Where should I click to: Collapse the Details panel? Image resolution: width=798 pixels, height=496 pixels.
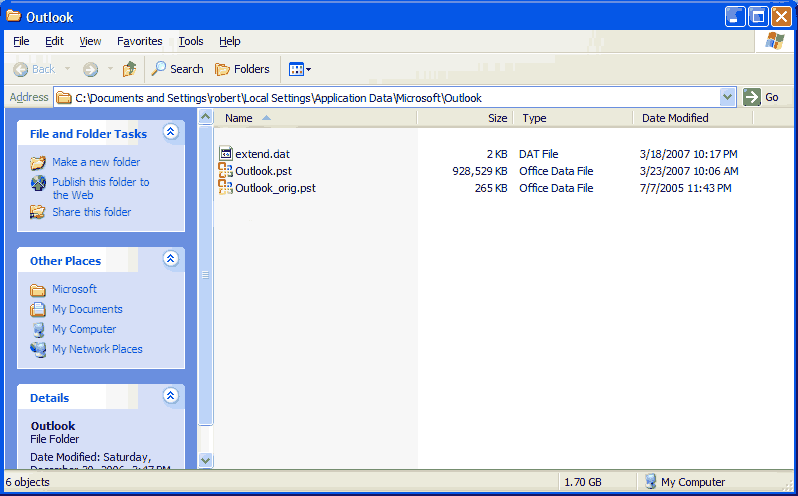click(x=170, y=395)
